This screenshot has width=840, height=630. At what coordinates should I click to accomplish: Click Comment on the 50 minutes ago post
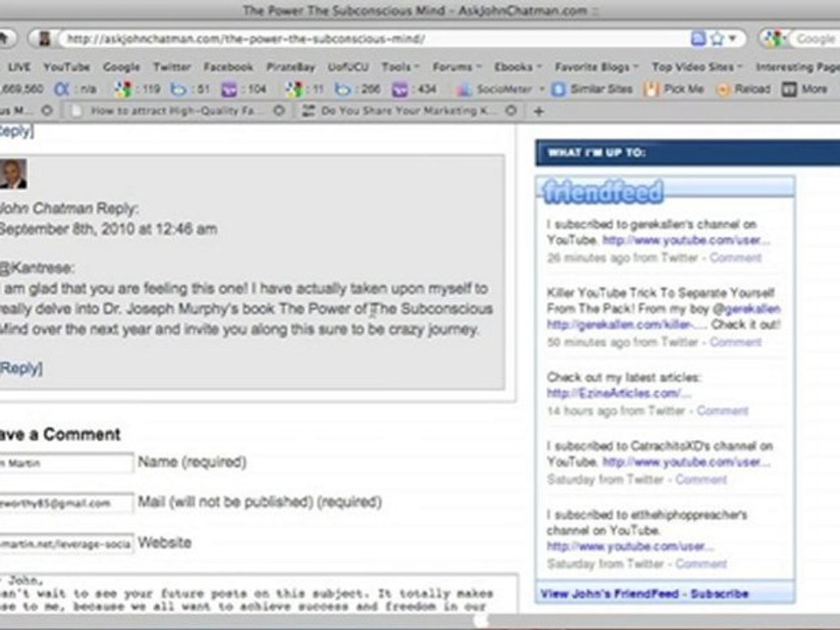click(x=735, y=342)
